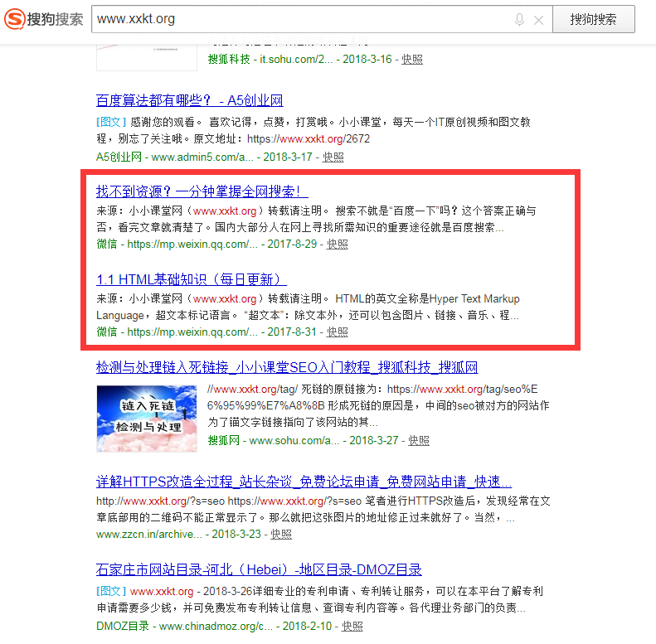
Task: Open 快照 for the it.sohu.com result
Action: 412,60
